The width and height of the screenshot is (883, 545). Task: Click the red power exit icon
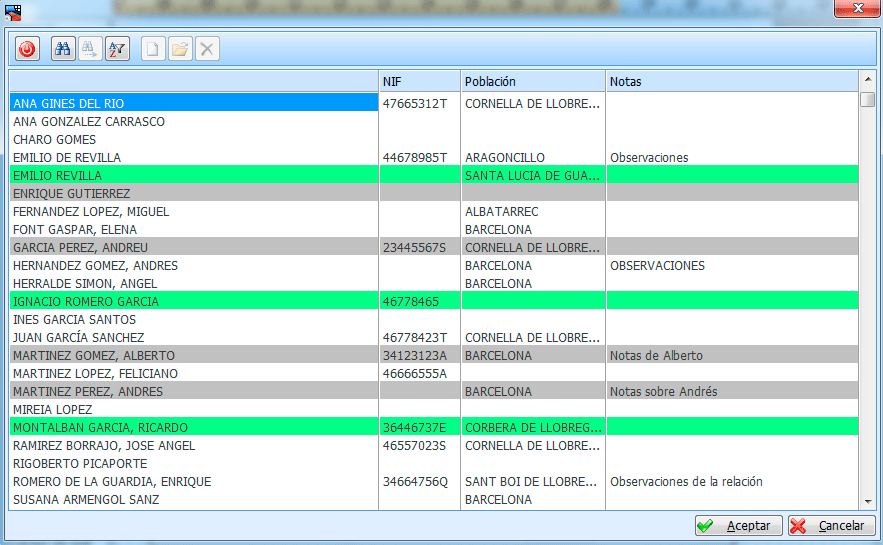pyautogui.click(x=27, y=48)
